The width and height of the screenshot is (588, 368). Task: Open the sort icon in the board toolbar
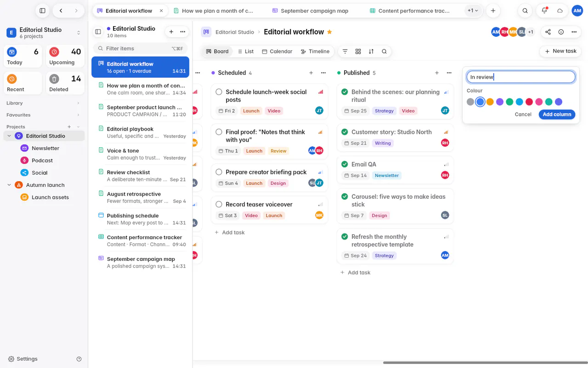click(371, 52)
